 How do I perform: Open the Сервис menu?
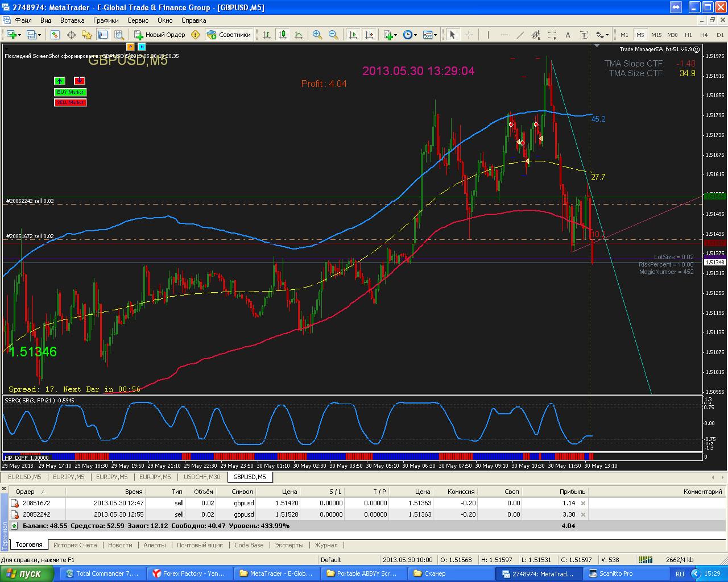tap(138, 20)
